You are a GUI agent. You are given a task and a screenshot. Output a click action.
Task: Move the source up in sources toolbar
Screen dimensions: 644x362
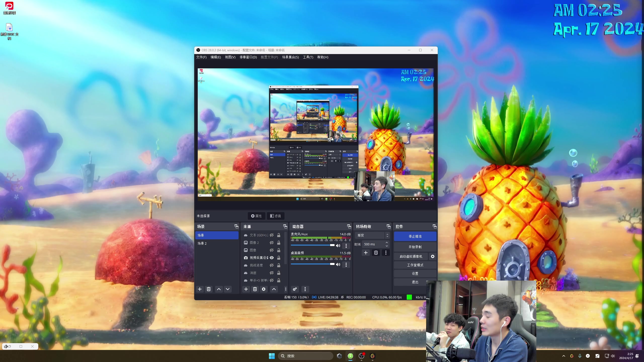pos(274,289)
